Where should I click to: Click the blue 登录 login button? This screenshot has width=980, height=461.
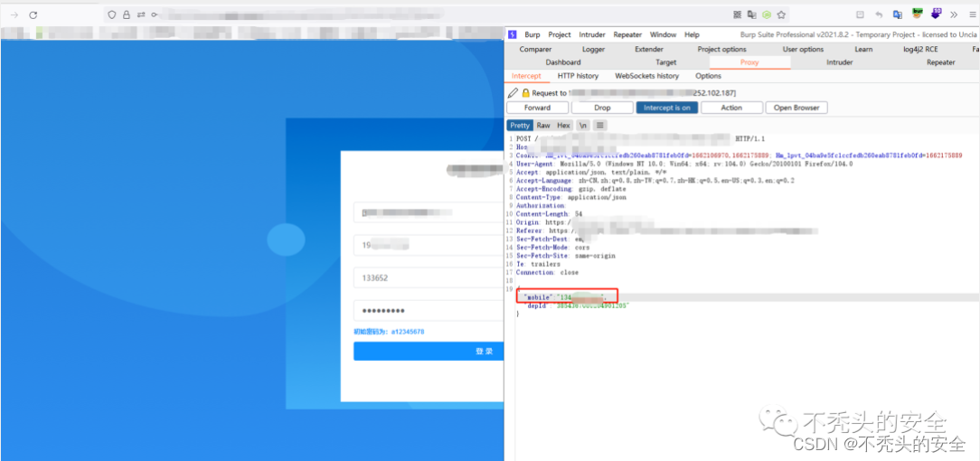coord(429,351)
